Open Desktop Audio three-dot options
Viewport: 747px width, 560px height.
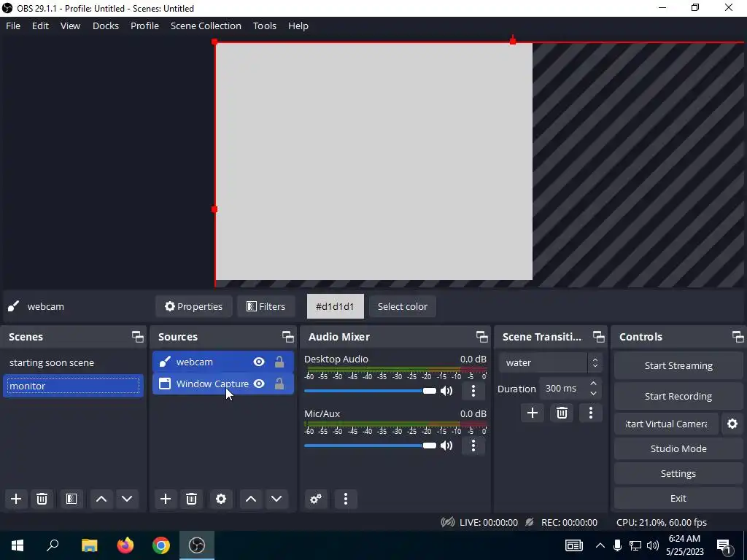click(473, 391)
